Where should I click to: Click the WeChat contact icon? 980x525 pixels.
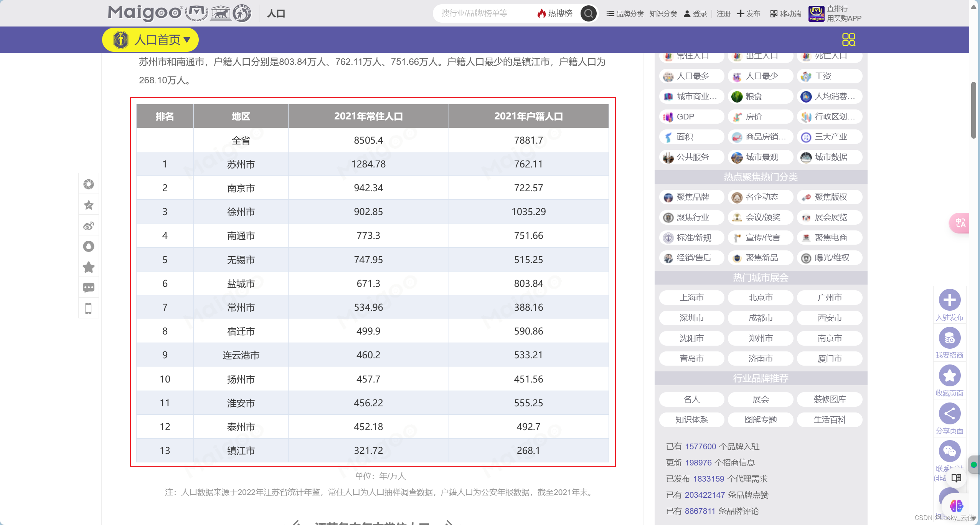950,451
